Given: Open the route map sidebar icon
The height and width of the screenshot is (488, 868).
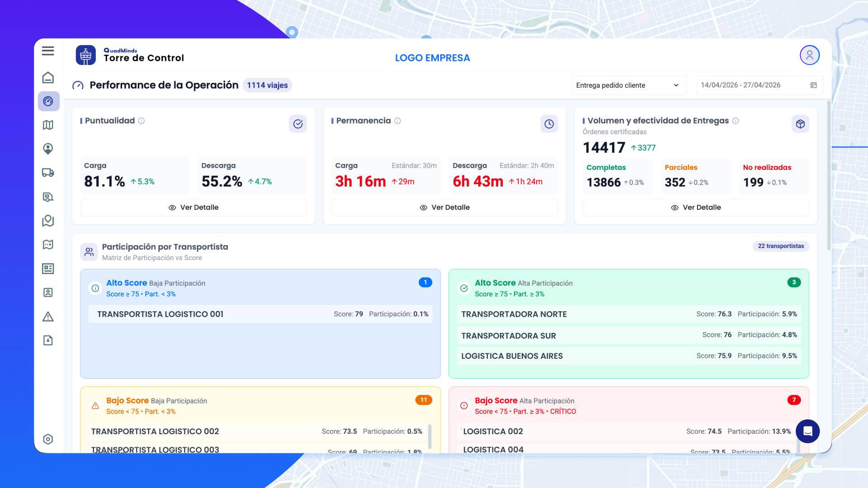Looking at the screenshot, I should (x=48, y=244).
